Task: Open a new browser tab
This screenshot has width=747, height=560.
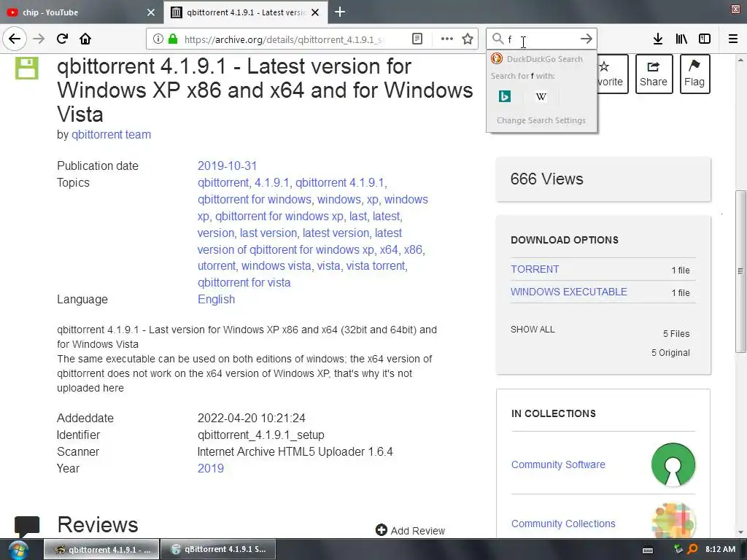Action: tap(340, 12)
